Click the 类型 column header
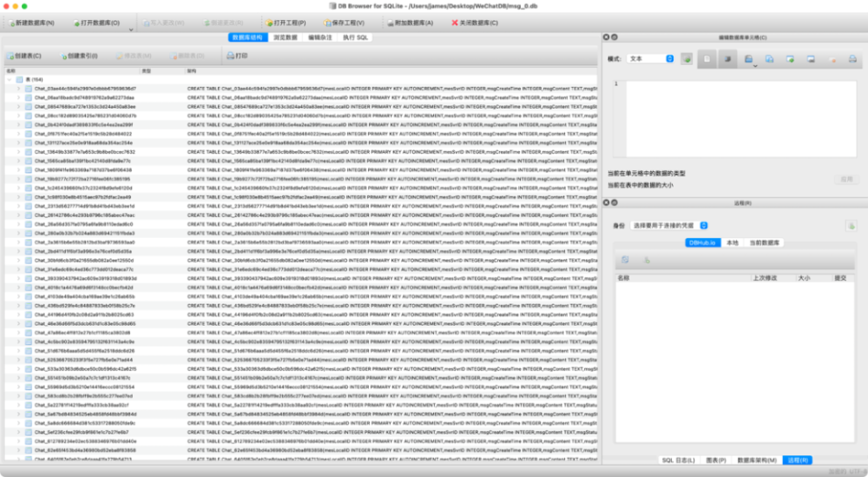Image resolution: width=868 pixels, height=477 pixels. (162, 71)
